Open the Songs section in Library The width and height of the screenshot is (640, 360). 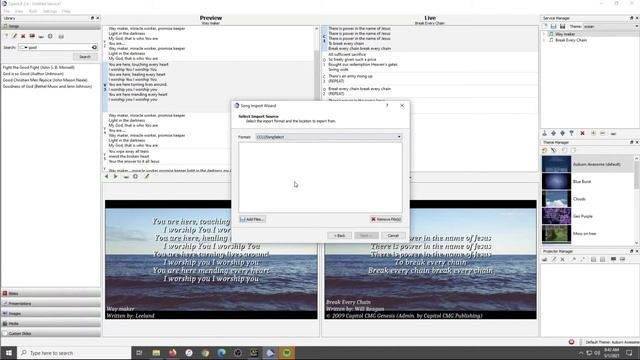coord(51,26)
